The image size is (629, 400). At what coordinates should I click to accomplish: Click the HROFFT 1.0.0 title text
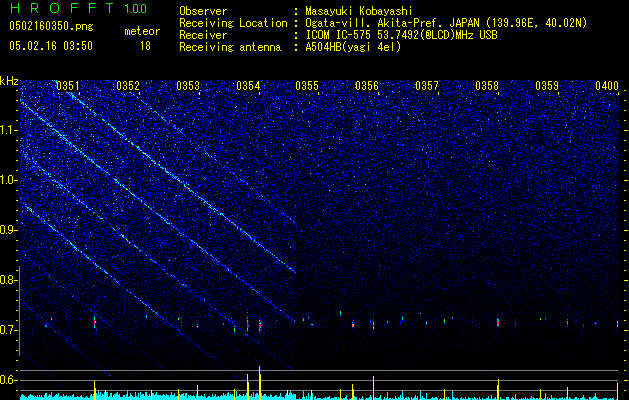coord(78,8)
